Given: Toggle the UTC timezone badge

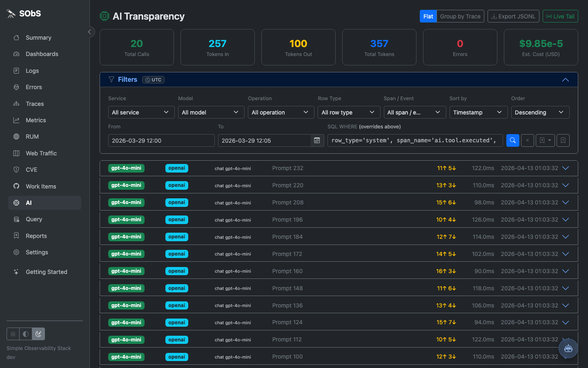Looking at the screenshot, I should click(153, 80).
